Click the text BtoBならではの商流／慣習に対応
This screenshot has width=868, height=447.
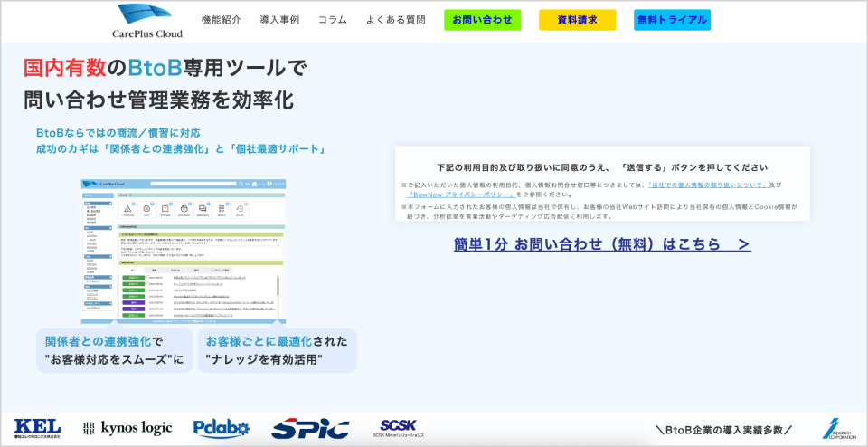point(118,133)
